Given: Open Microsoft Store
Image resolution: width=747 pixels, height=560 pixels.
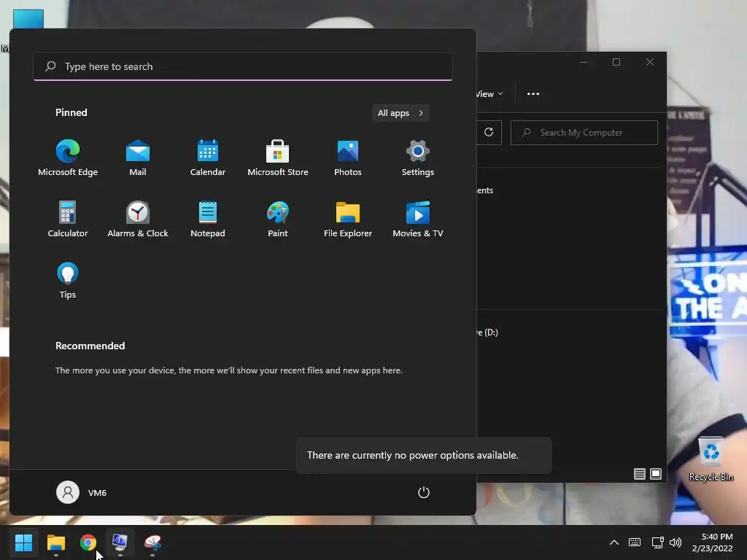Looking at the screenshot, I should pos(278,158).
